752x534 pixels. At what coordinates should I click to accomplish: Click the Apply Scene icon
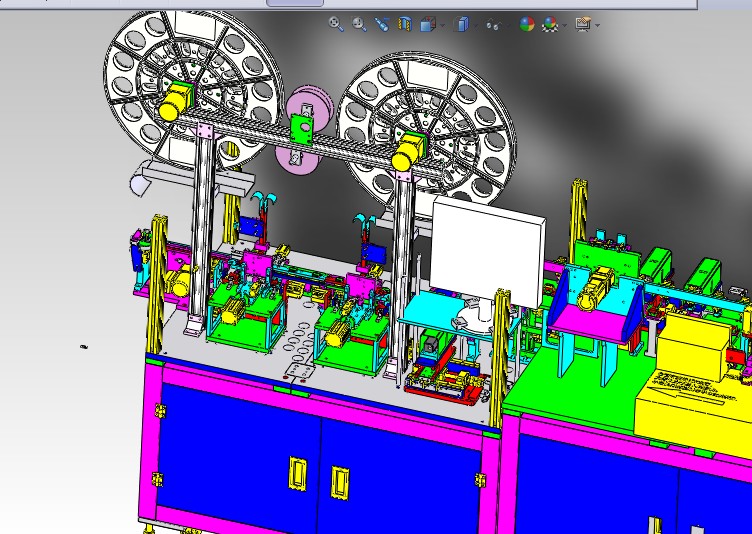[550, 24]
